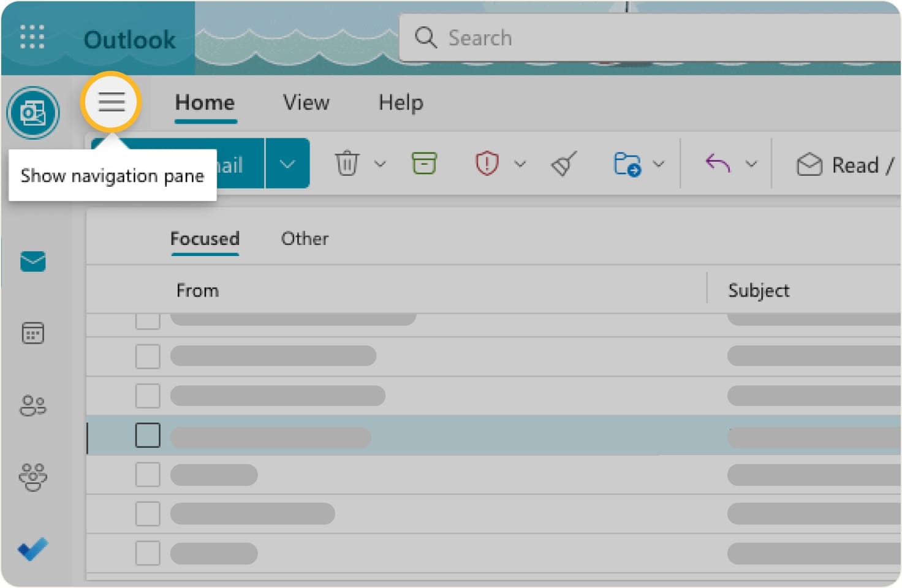Image resolution: width=902 pixels, height=588 pixels.
Task: Open Groups from the left sidebar
Action: [32, 477]
